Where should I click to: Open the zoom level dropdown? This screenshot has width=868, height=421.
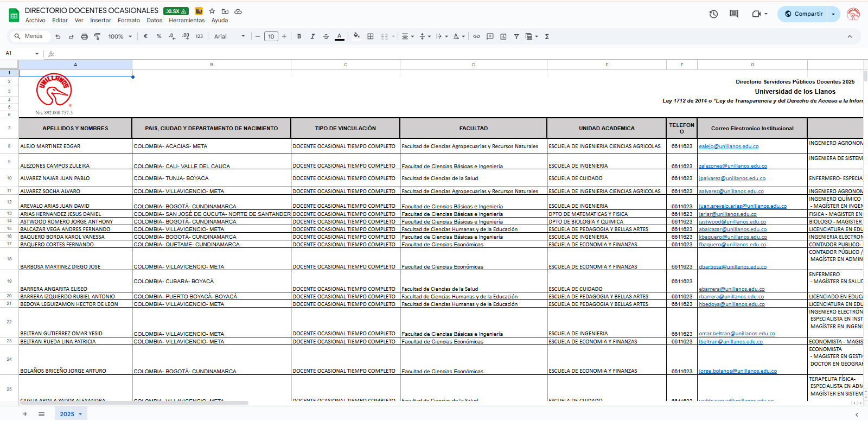(x=120, y=36)
